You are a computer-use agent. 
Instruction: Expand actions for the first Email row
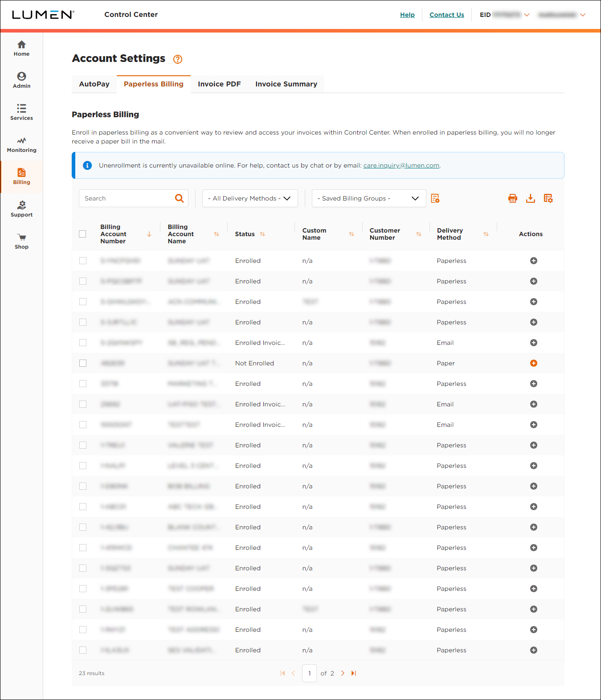click(x=534, y=343)
